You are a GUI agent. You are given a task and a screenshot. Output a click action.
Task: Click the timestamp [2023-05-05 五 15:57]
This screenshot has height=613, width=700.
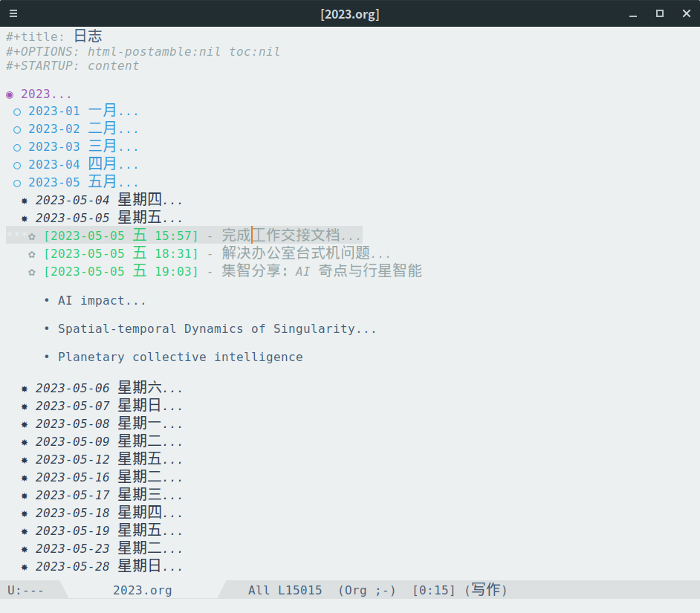point(120,236)
